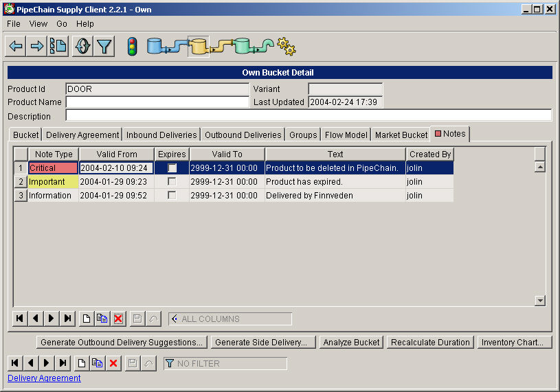The height and width of the screenshot is (392, 560).
Task: Open the Help menu
Action: 85,24
